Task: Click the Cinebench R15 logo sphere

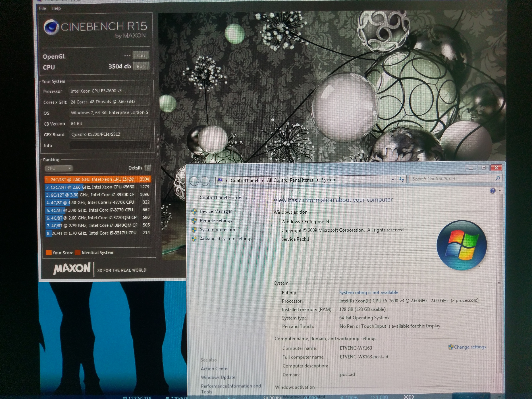Action: pyautogui.click(x=51, y=27)
